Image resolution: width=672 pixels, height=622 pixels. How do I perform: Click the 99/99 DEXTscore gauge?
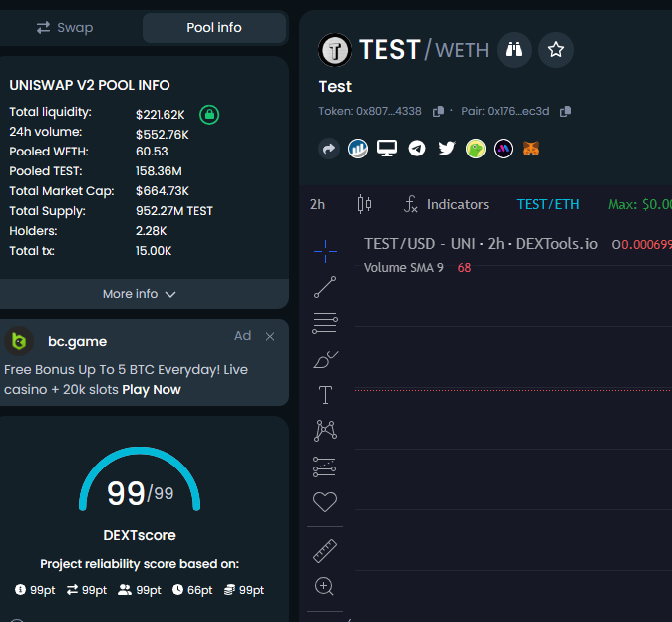point(140,479)
